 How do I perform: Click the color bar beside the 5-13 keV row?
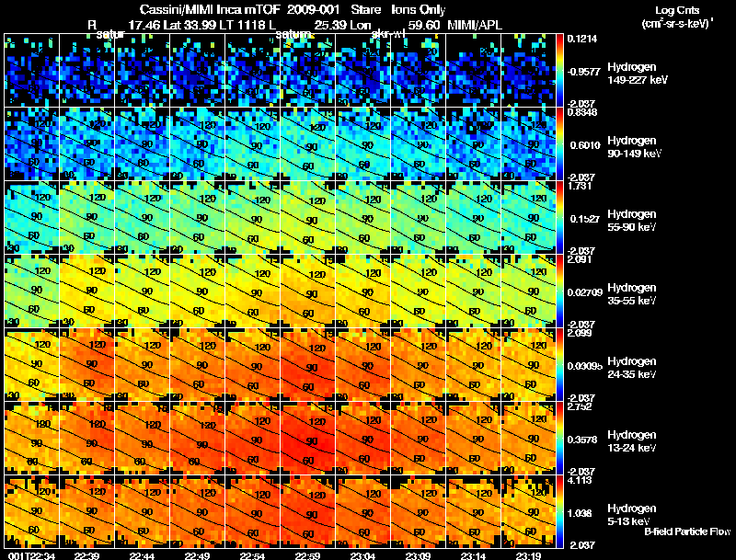point(559,511)
